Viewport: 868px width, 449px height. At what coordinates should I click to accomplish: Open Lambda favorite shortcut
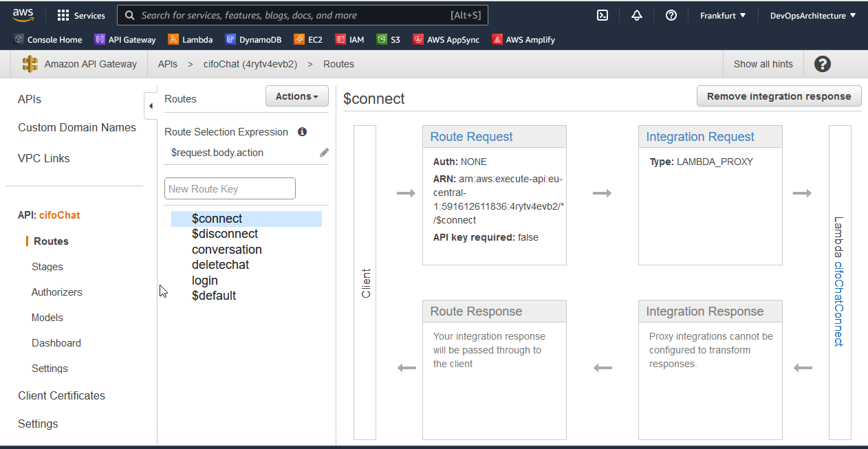(x=191, y=40)
